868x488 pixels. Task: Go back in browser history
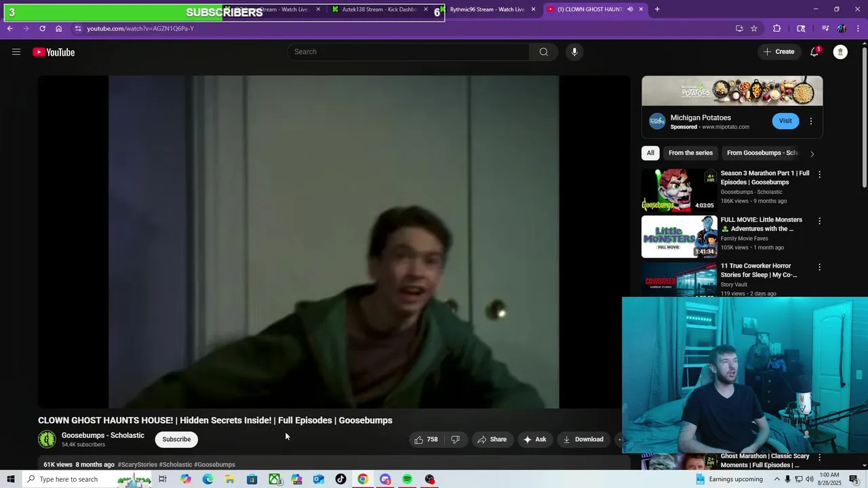pyautogui.click(x=9, y=28)
